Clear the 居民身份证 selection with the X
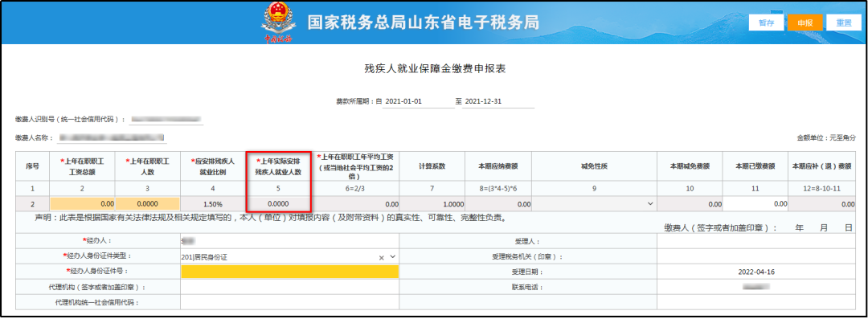 (x=382, y=257)
